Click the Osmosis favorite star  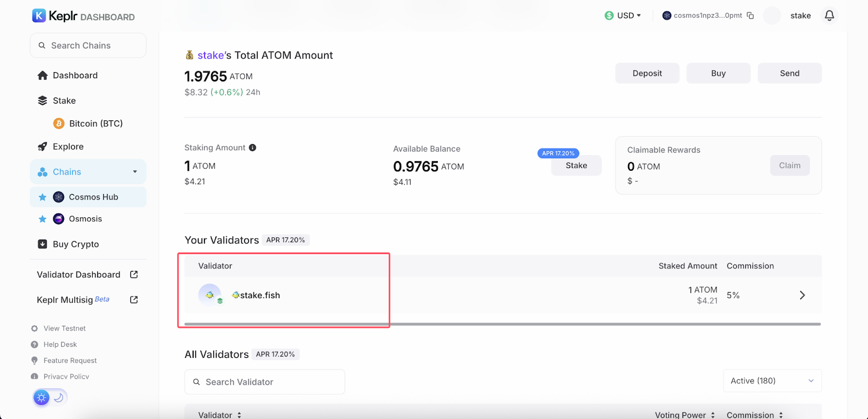[x=42, y=219]
